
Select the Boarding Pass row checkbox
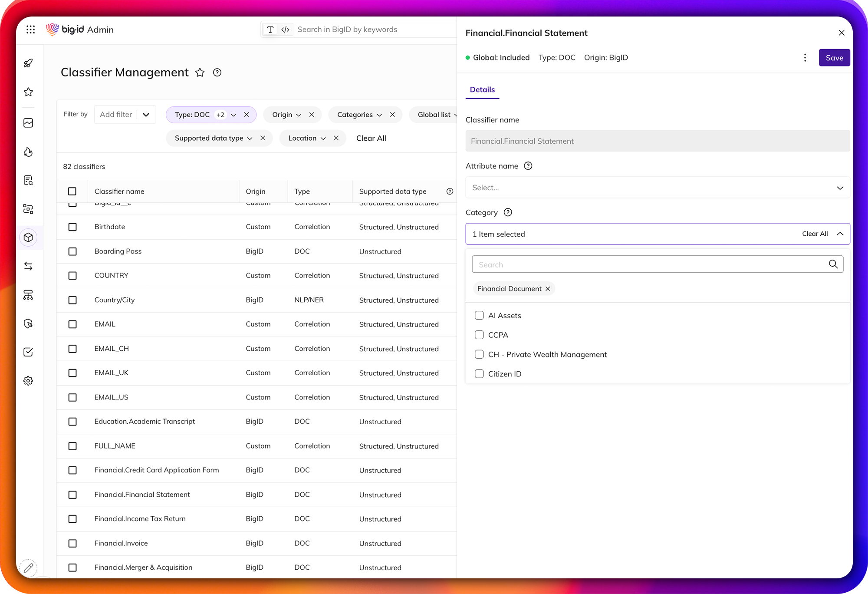pos(72,251)
